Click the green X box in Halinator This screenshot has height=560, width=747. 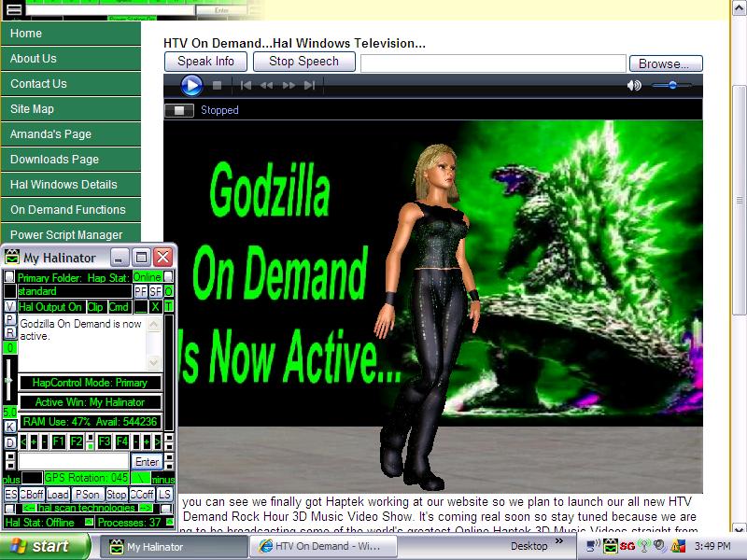click(155, 307)
